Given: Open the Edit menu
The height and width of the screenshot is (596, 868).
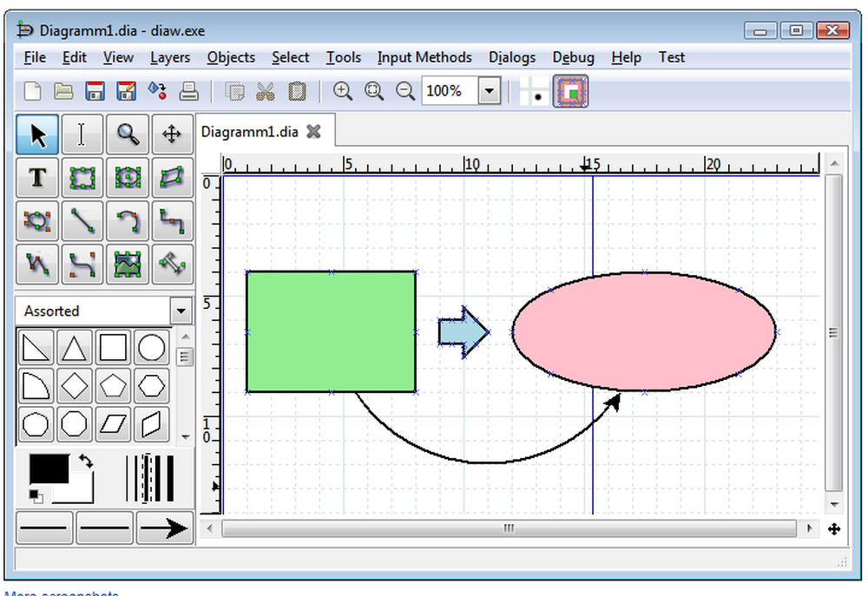Looking at the screenshot, I should pyautogui.click(x=74, y=57).
